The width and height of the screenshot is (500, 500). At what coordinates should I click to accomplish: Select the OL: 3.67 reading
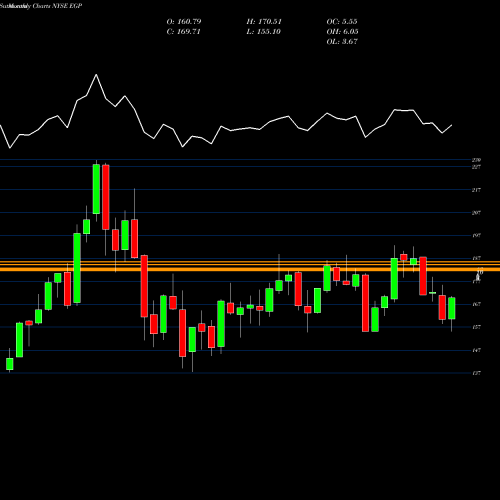tap(342, 42)
